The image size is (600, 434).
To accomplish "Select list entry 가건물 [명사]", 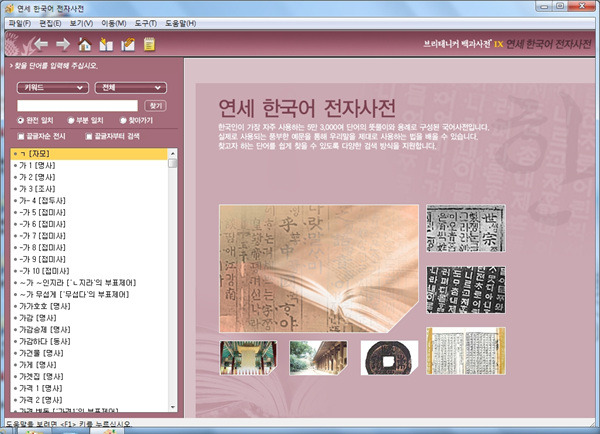I will click(x=89, y=353).
